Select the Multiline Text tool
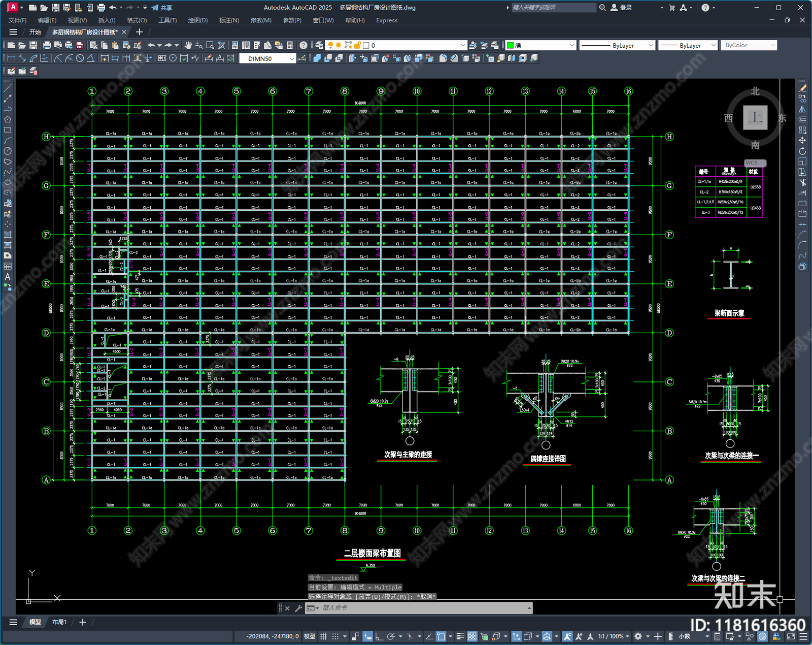This screenshot has width=812, height=645. pos(8,277)
